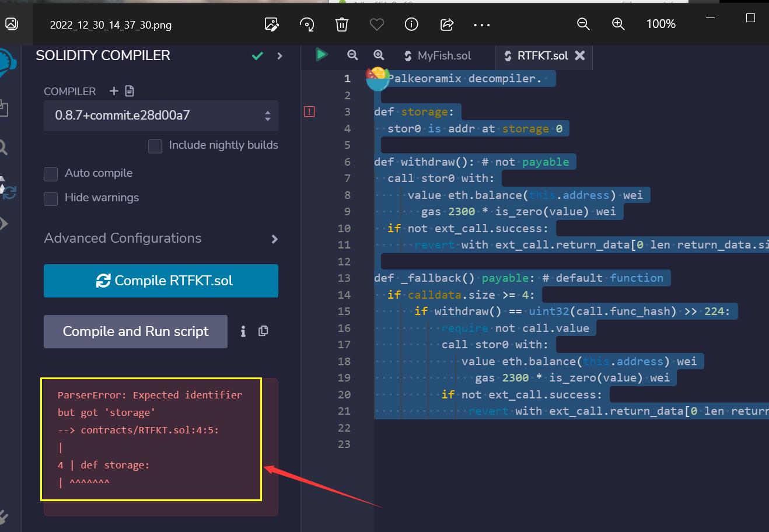Click the 'def withdraw()' line of code
769x532 pixels.
(471, 162)
